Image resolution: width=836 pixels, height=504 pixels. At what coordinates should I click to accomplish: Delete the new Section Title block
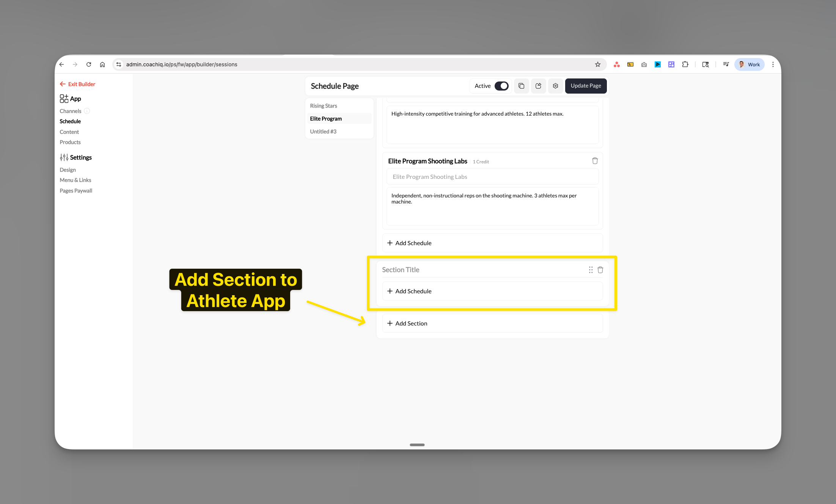tap(600, 269)
